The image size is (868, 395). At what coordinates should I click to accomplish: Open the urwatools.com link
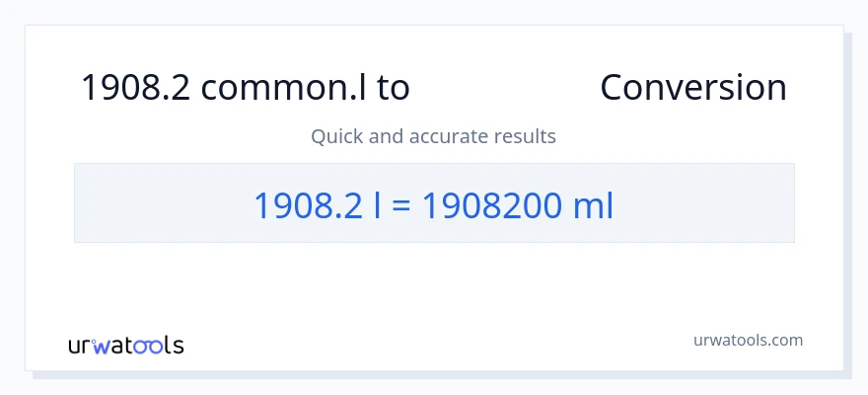(747, 340)
